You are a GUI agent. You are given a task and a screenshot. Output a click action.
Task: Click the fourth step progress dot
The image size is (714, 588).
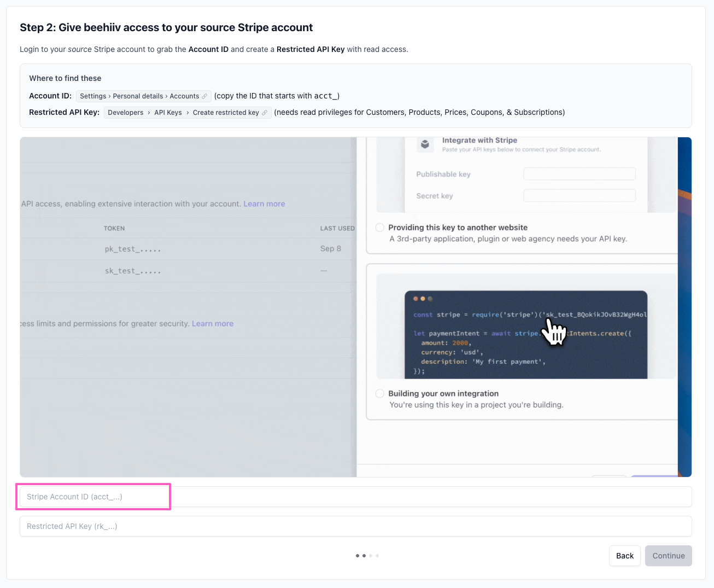pyautogui.click(x=377, y=556)
